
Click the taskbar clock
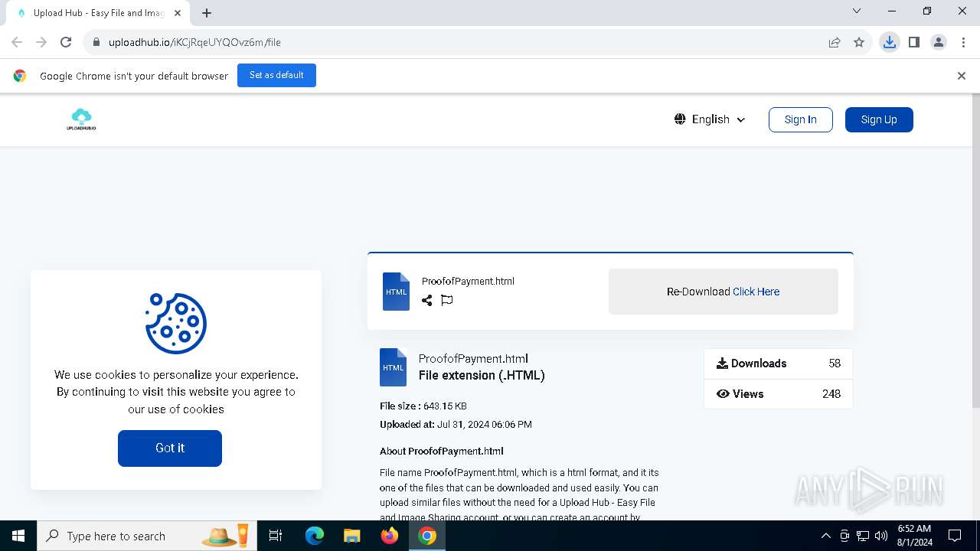coord(914,536)
